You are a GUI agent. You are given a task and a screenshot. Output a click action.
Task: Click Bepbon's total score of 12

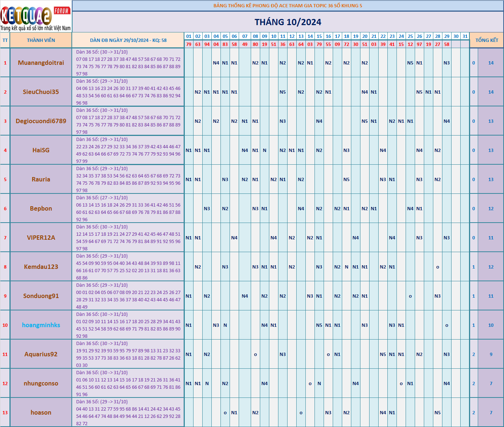pyautogui.click(x=491, y=209)
